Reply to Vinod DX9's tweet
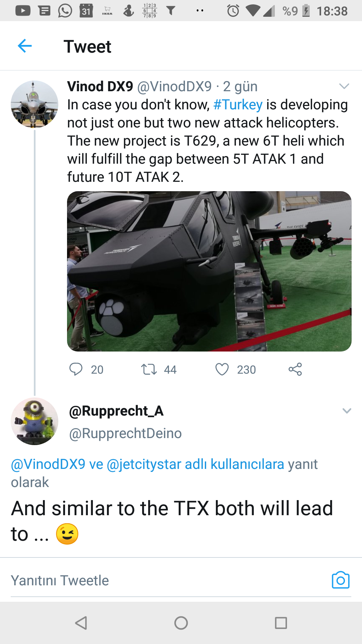 (x=76, y=369)
